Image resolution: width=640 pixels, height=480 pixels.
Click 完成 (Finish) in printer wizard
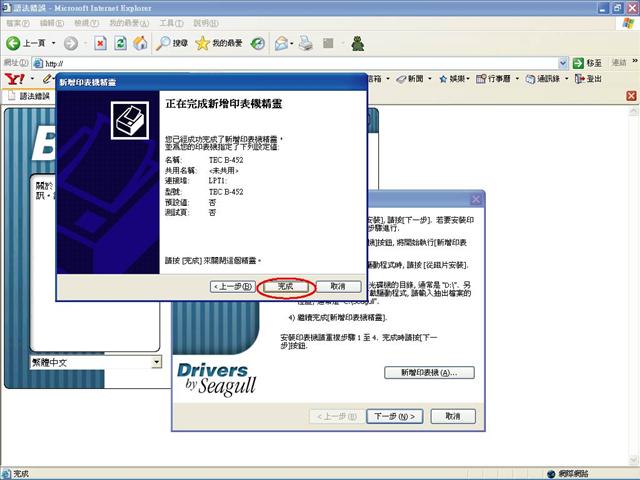[x=285, y=287]
